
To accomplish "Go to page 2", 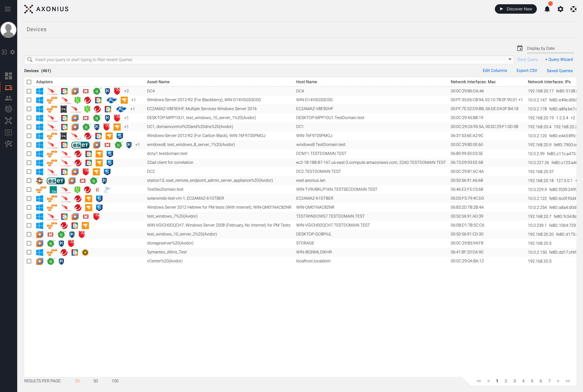I will pos(506,381).
